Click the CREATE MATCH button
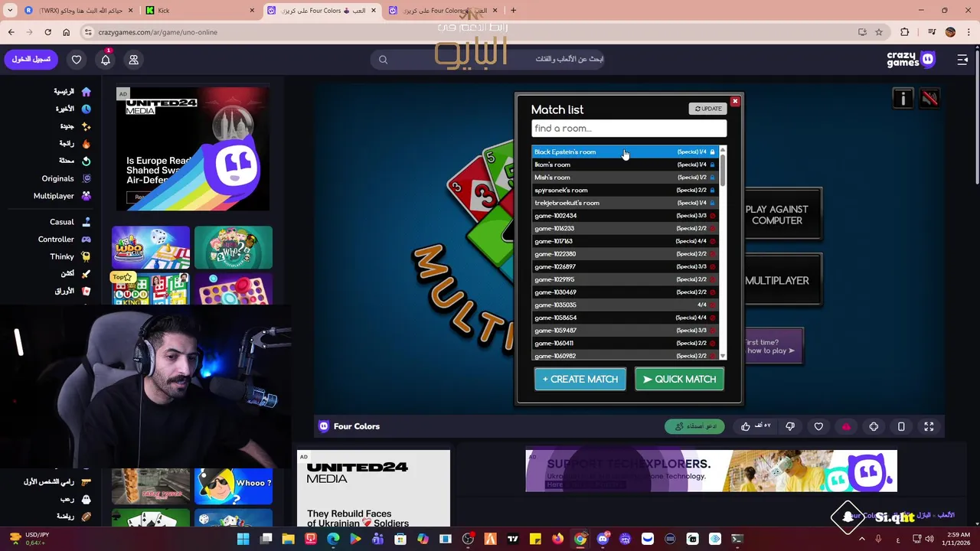Screen dimensions: 980x551 point(580,379)
